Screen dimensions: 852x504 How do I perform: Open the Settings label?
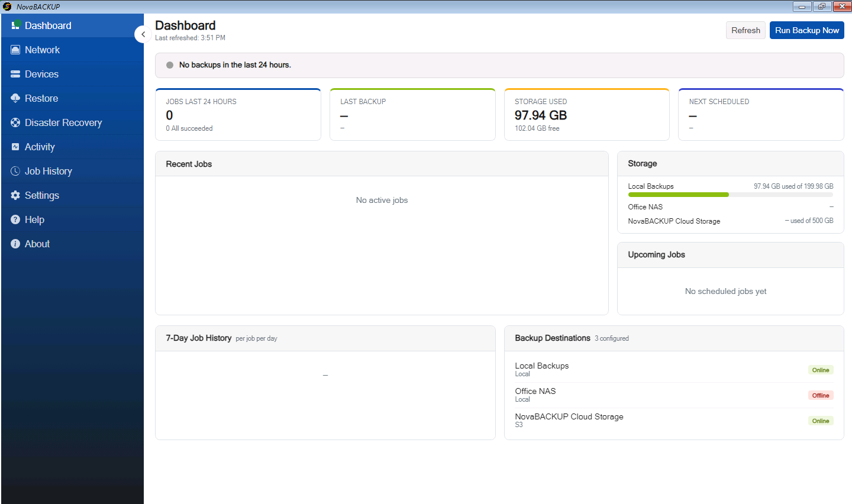(x=42, y=195)
